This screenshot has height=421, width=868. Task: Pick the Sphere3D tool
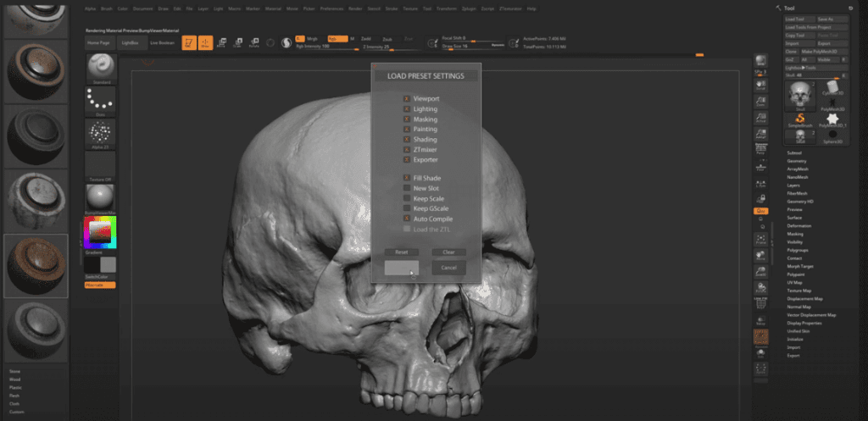832,136
